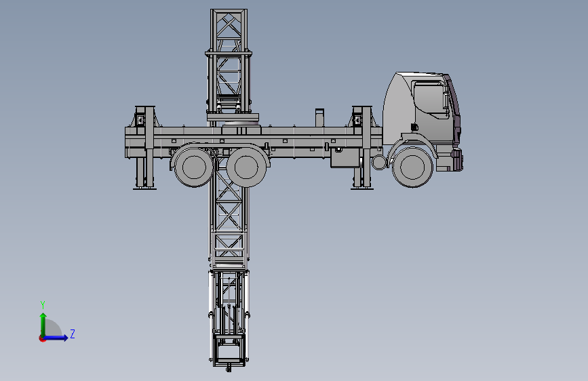Select the top lattice tower section
Image resolution: width=588 pixels, height=381 pixels.
click(229, 61)
